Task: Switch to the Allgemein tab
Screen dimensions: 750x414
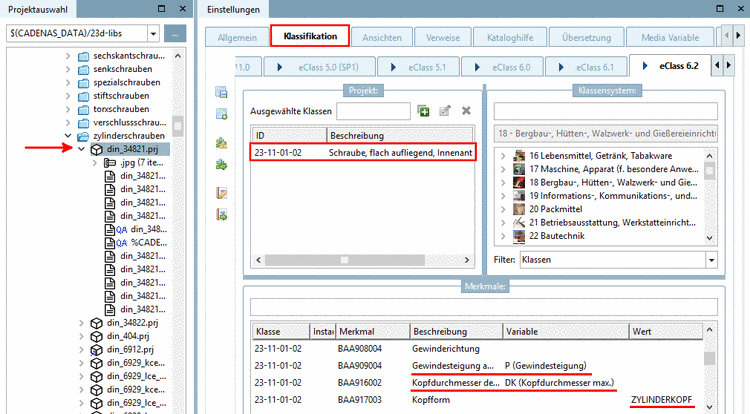Action: 237,38
